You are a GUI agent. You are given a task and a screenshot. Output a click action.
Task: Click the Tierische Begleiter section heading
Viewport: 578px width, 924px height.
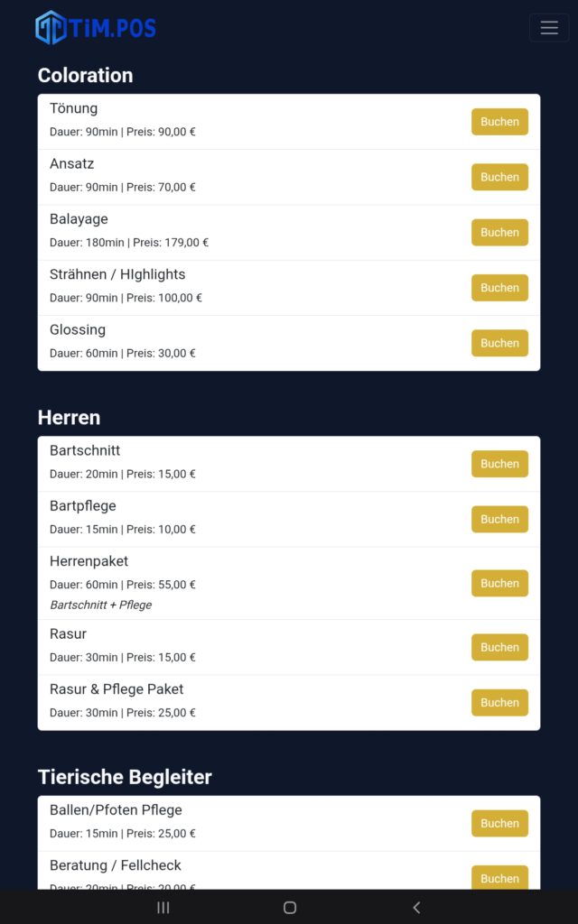click(x=125, y=777)
